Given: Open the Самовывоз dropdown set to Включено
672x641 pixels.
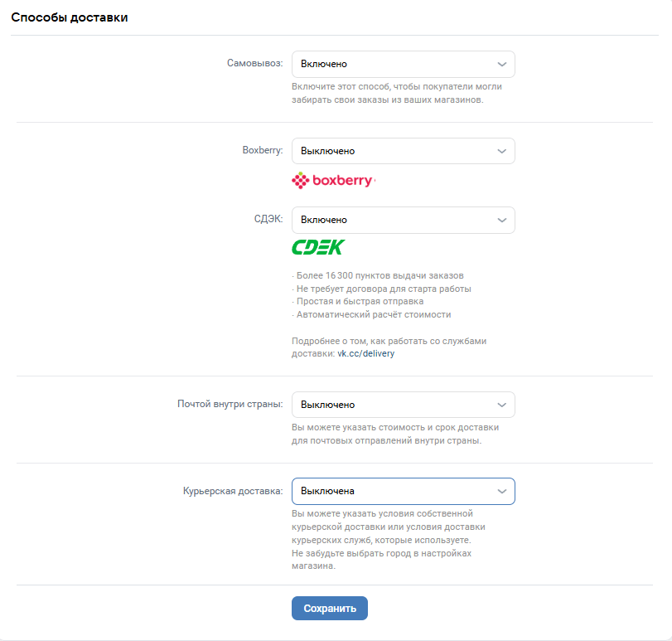Looking at the screenshot, I should coord(404,65).
